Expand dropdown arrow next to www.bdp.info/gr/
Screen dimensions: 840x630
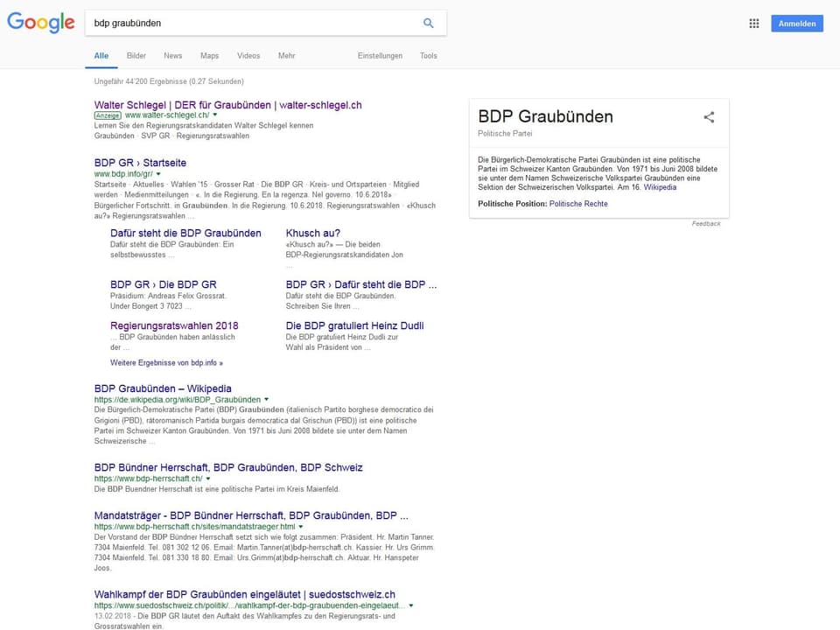158,174
